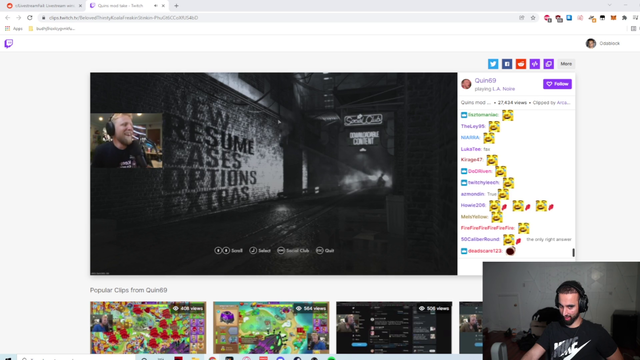
Task: Click username FireFireFireFireFire in chat
Action: tap(488, 228)
